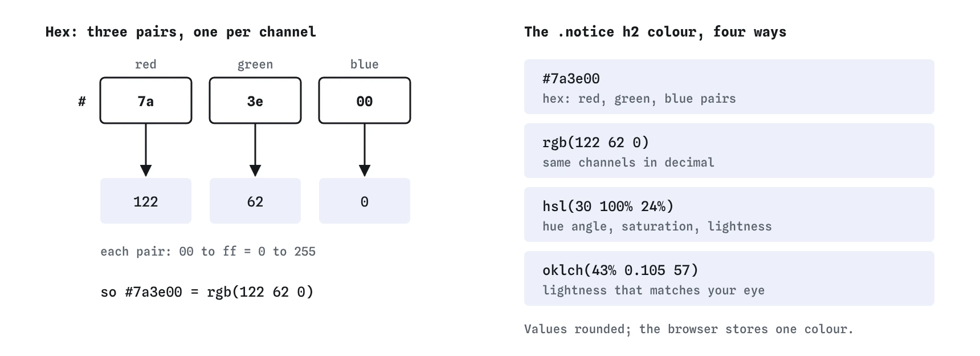Screen dimensions: 980x356
Task: Click the '#' hash symbol
Action: coord(82,102)
